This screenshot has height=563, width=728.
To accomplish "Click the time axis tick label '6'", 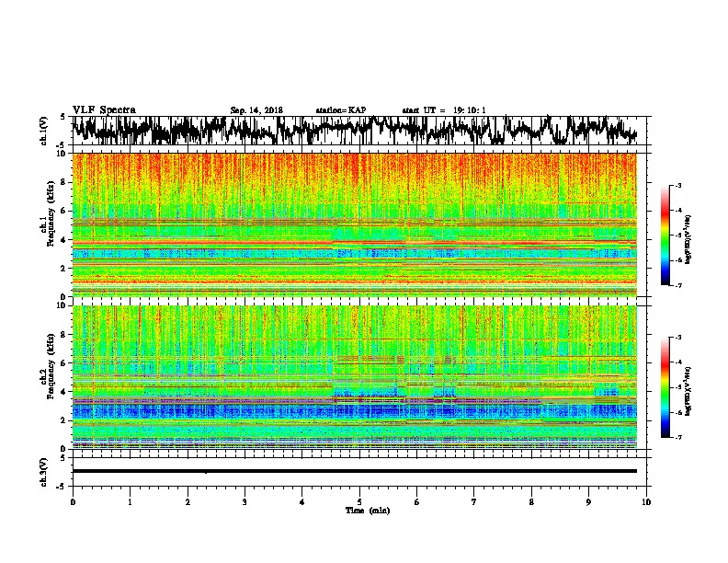I will tap(417, 502).
